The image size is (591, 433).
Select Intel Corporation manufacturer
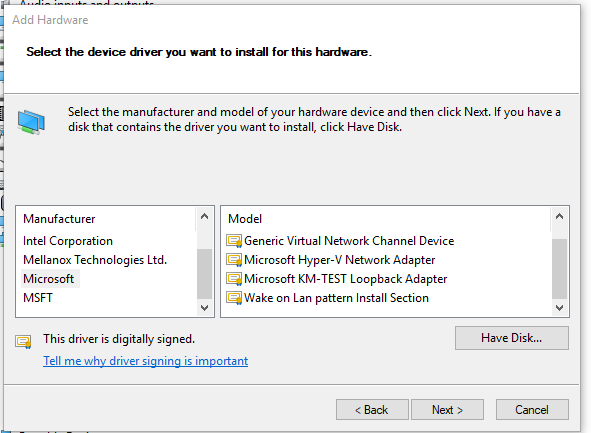(x=68, y=241)
